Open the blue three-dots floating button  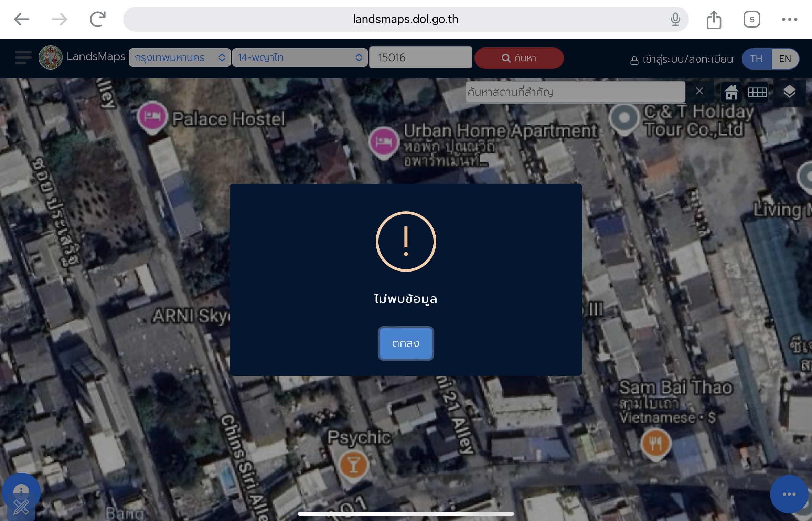pyautogui.click(x=789, y=494)
